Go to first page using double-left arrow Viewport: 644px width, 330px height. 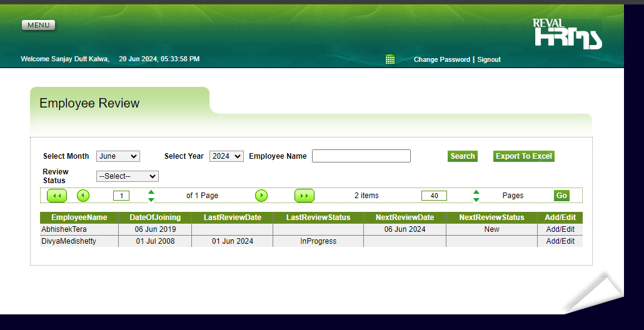click(57, 196)
